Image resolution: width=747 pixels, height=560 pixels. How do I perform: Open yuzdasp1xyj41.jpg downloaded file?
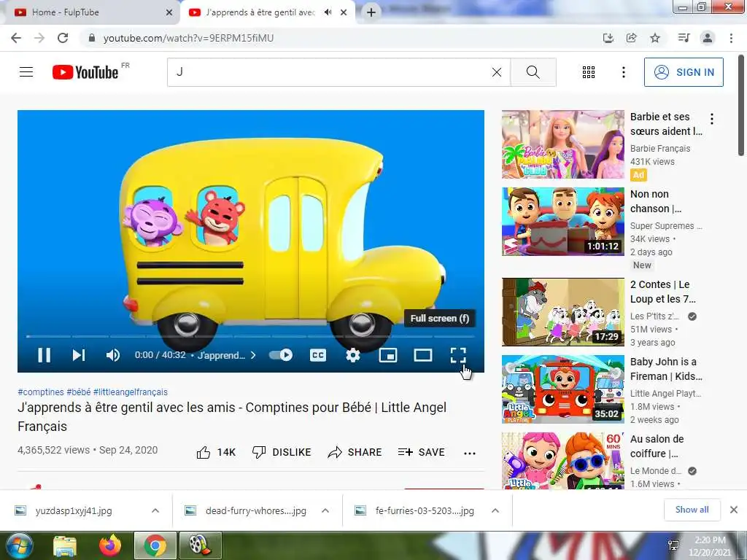point(74,510)
